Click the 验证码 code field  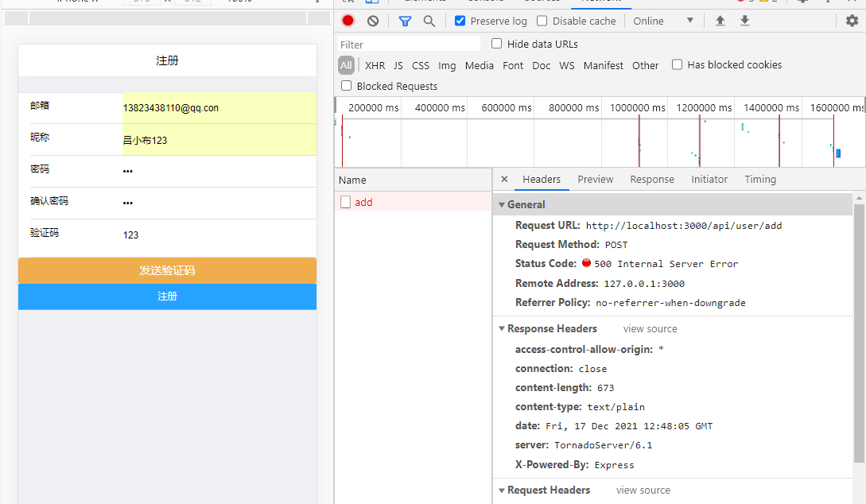click(219, 235)
